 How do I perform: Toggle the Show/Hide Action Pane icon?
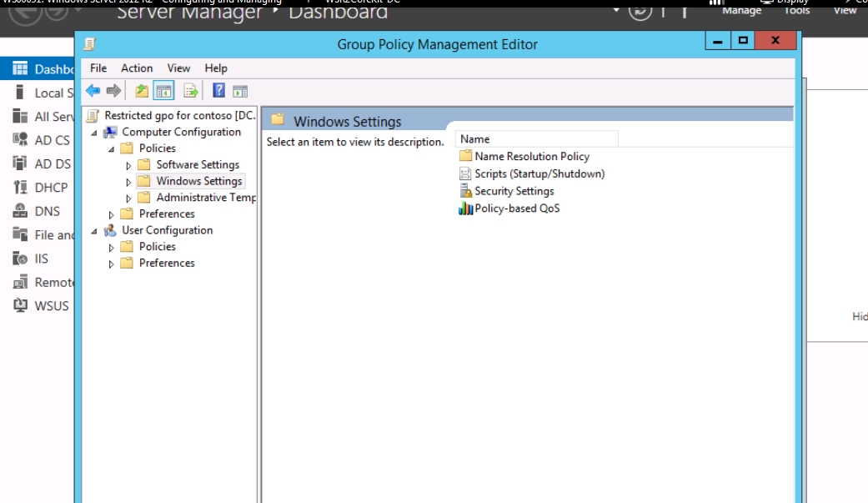click(240, 92)
